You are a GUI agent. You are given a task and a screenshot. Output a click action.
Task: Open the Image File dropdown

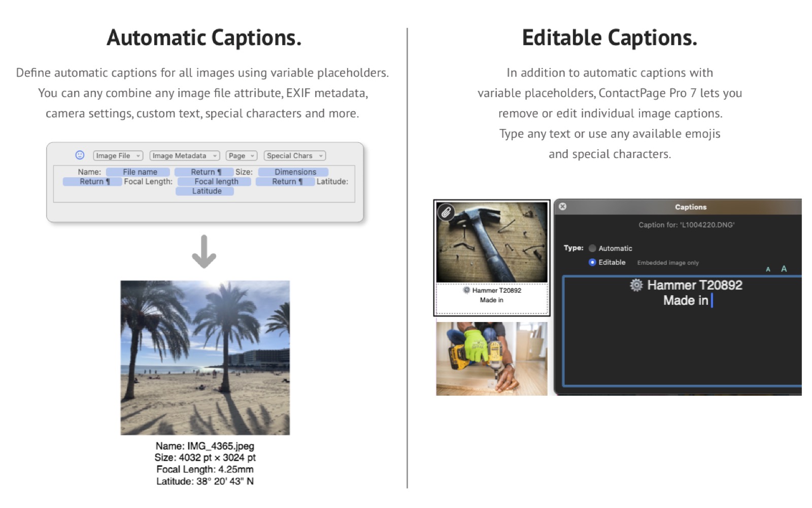(118, 155)
